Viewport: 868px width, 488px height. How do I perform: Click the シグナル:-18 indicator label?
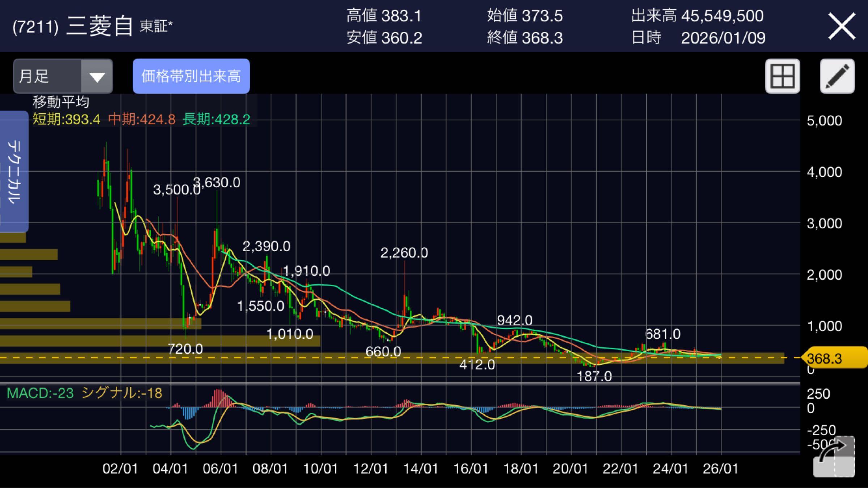tap(122, 393)
